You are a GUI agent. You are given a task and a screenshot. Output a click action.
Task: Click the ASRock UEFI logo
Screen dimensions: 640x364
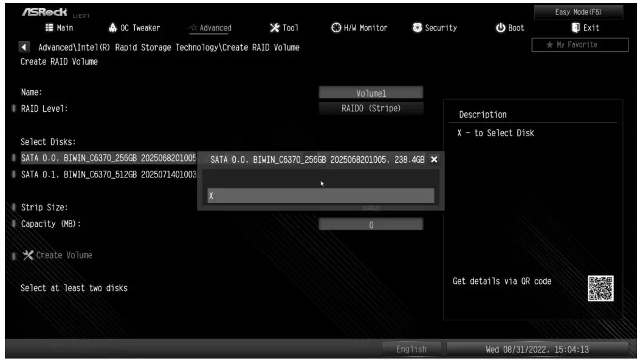pyautogui.click(x=55, y=13)
